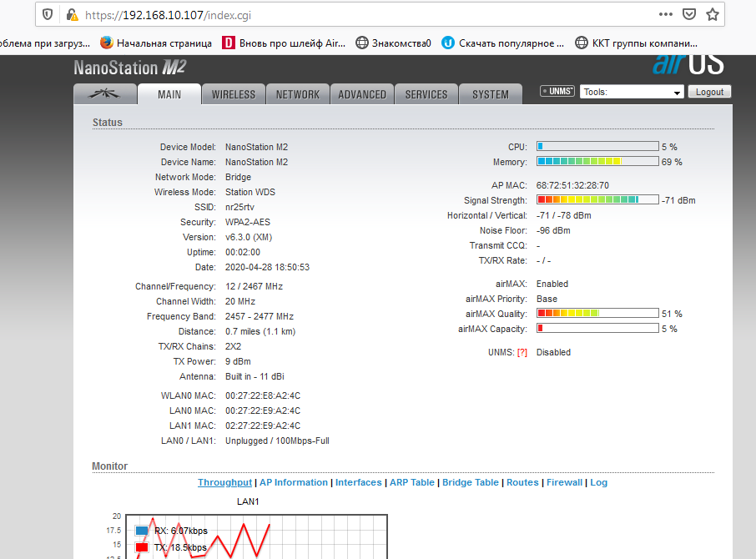
Task: Click the TX/RX Chains value 2X2
Action: click(x=234, y=346)
